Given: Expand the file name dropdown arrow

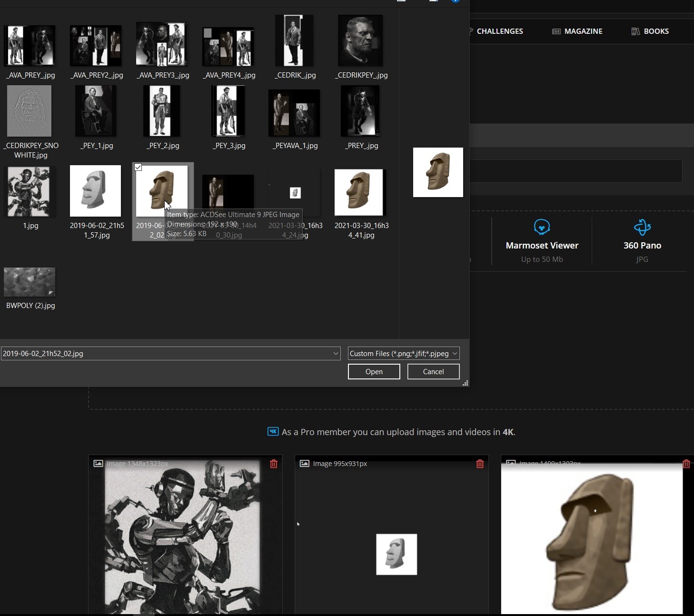Looking at the screenshot, I should pos(336,354).
